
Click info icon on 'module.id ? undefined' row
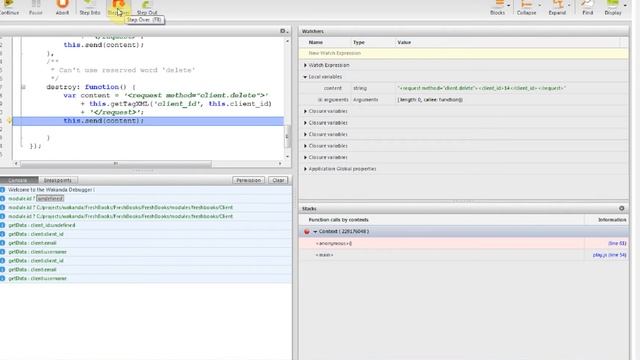pos(2,199)
